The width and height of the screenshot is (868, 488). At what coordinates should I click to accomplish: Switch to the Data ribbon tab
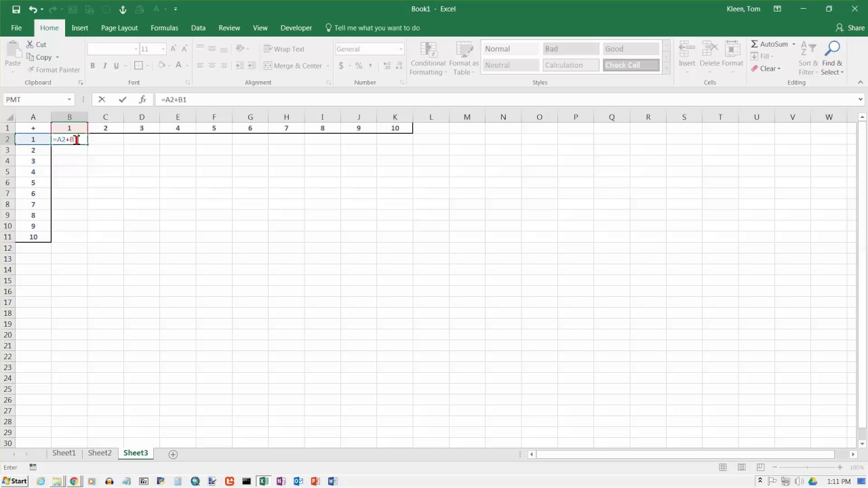[x=198, y=28]
